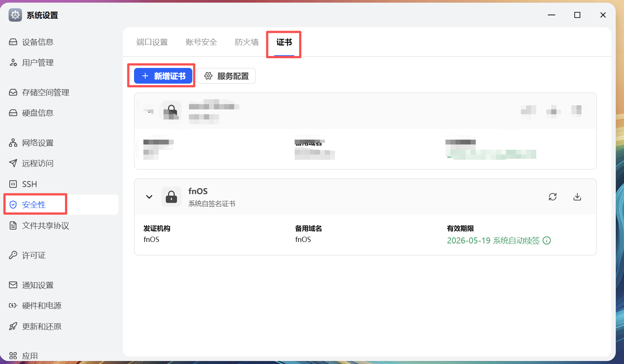
Task: Switch to the 端口设置 tab
Action: 152,42
